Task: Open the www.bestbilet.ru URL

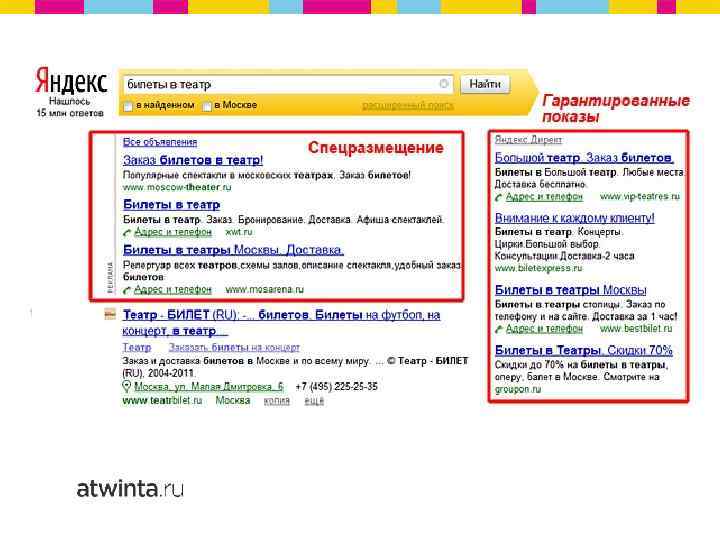Action: (636, 328)
